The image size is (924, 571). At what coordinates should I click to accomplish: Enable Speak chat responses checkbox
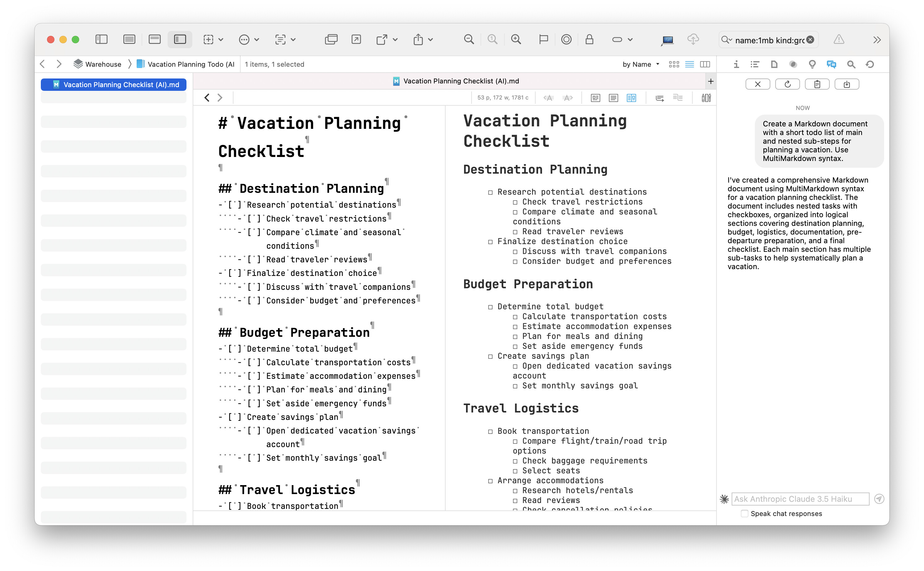(744, 514)
